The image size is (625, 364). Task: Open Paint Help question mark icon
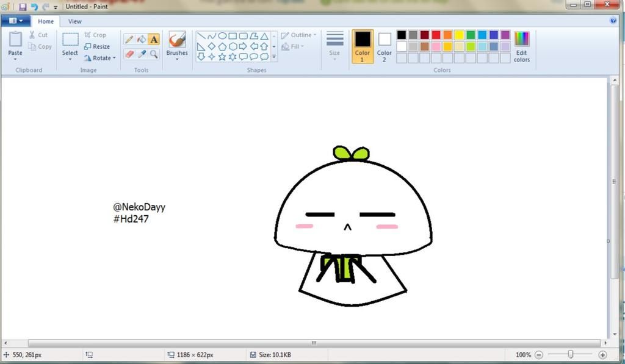click(x=613, y=21)
